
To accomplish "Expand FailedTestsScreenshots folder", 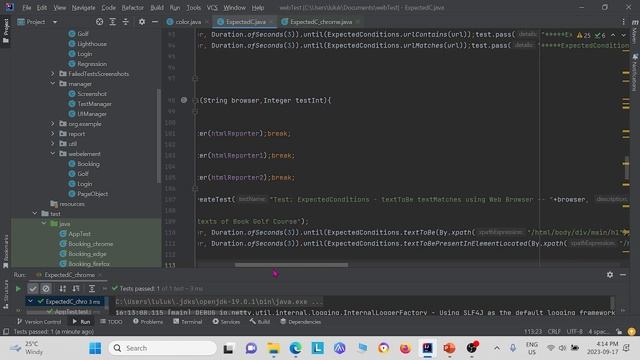I will [53, 74].
